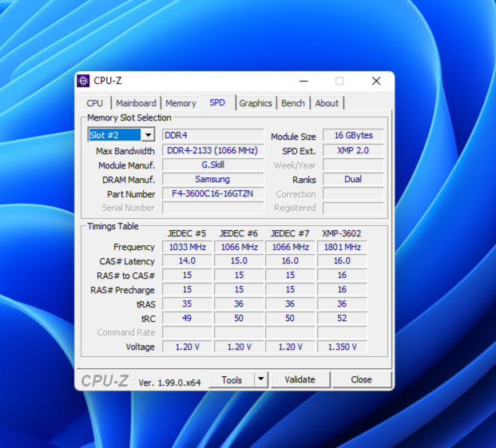Close CPU-Z with the title bar X
The width and height of the screenshot is (496, 448).
pyautogui.click(x=376, y=81)
